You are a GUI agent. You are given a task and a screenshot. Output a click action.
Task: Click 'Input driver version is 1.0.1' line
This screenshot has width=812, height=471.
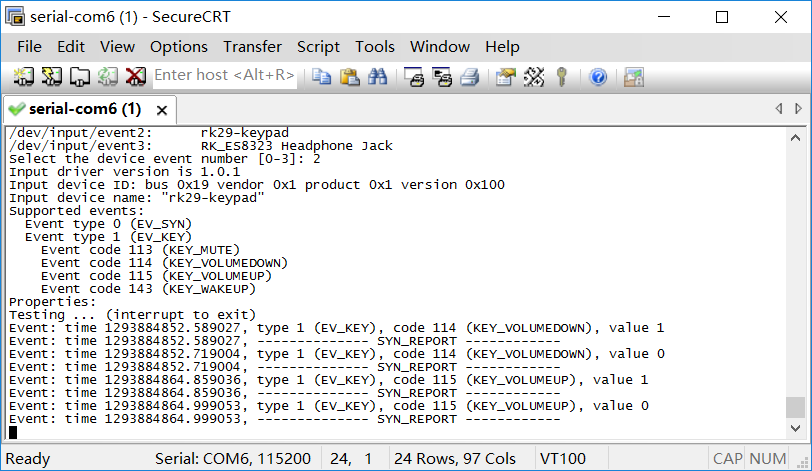tap(124, 172)
